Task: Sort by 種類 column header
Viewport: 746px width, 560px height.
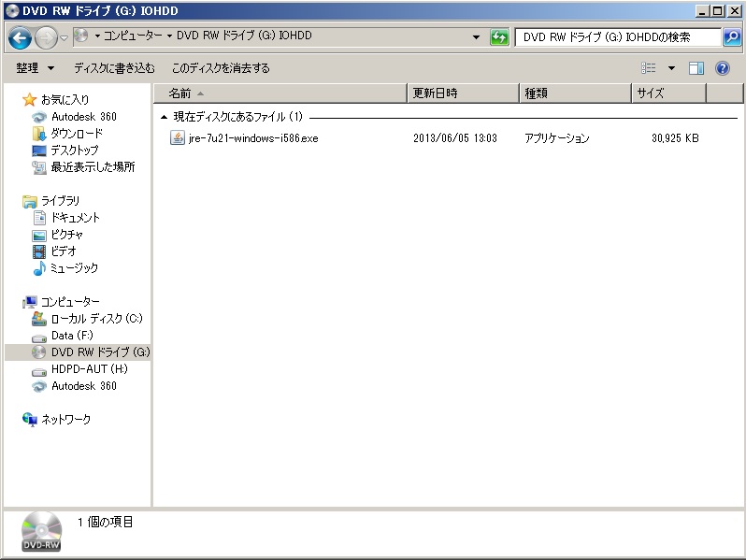Action: (x=575, y=93)
